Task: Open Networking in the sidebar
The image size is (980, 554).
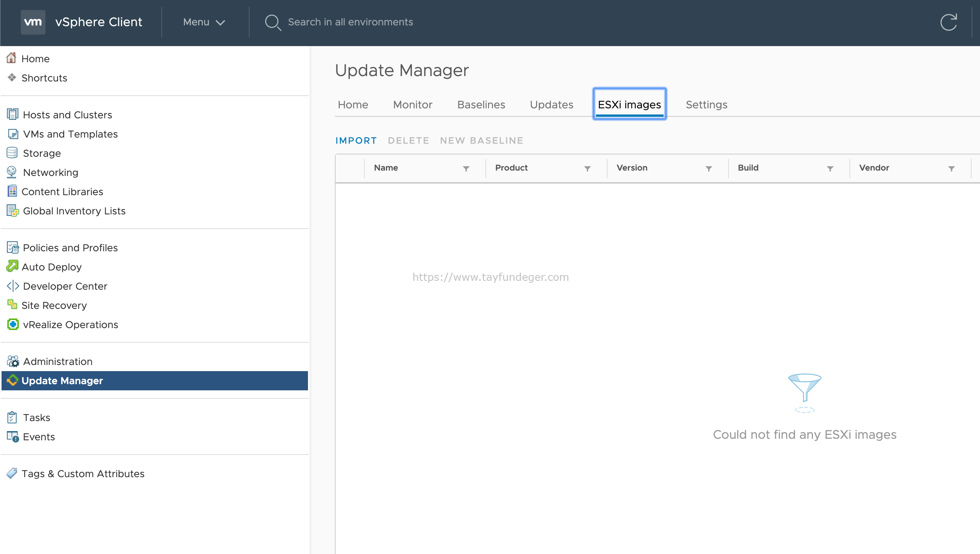Action: 51,173
